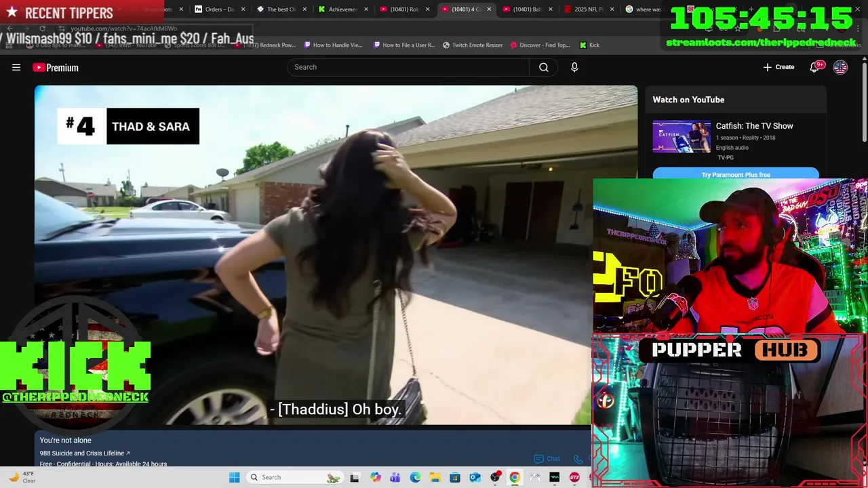Screen dimensions: 868x488
Task: Go to YouTube Premium home logo
Action: 56,67
